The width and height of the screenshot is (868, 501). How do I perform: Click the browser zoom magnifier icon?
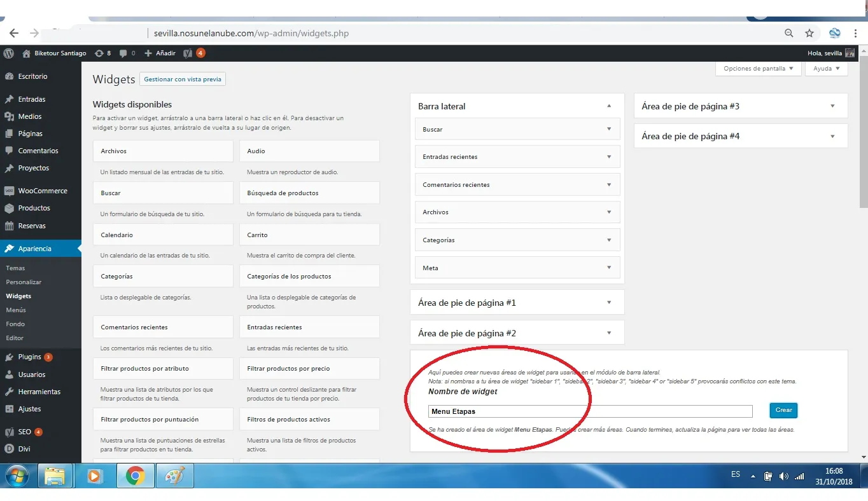pyautogui.click(x=788, y=33)
